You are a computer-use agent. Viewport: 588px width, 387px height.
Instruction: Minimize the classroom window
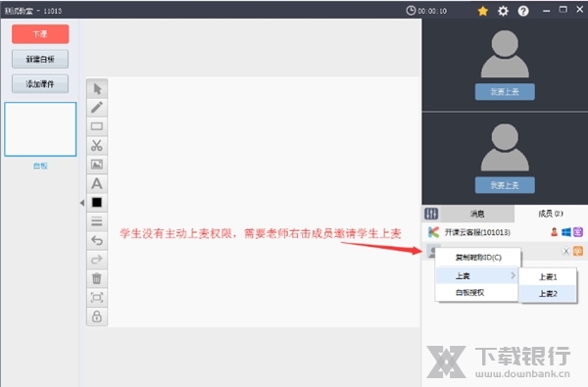coord(547,11)
